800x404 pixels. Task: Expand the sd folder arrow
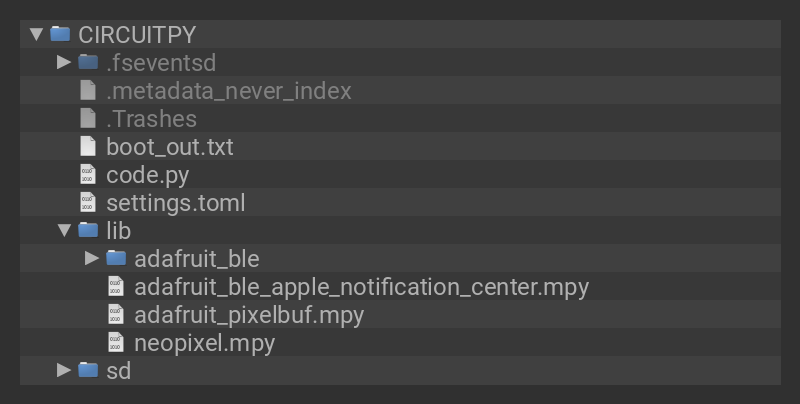[64, 370]
